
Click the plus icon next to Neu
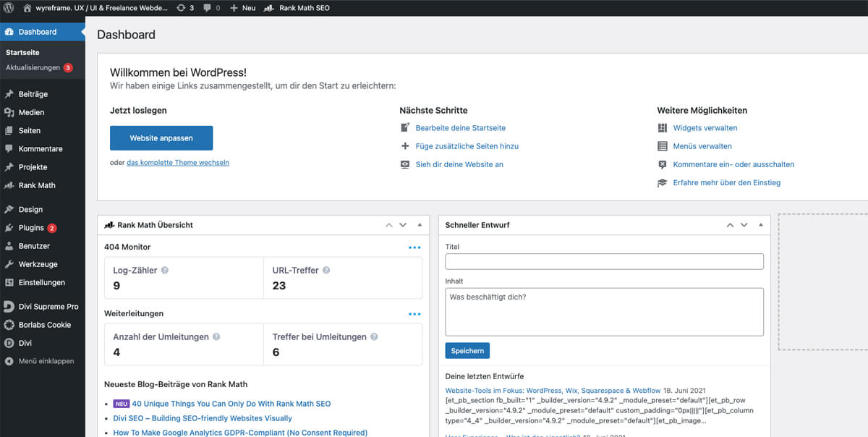(234, 8)
